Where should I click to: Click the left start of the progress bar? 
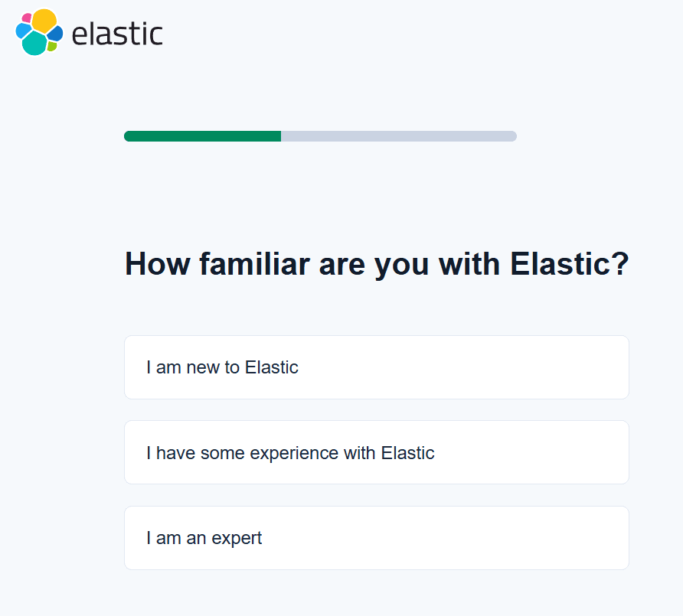pos(127,136)
